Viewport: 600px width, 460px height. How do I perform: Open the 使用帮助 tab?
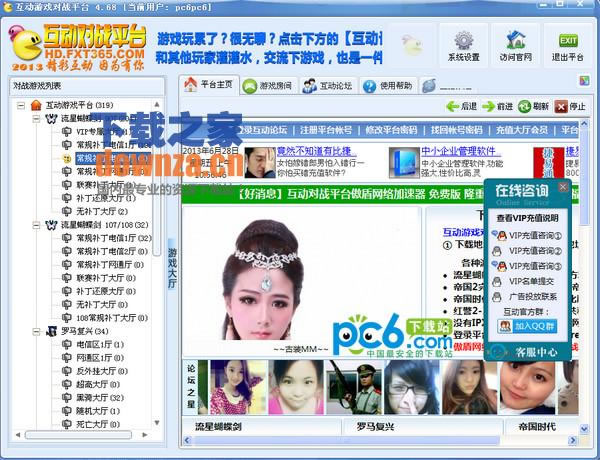pyautogui.click(x=388, y=86)
